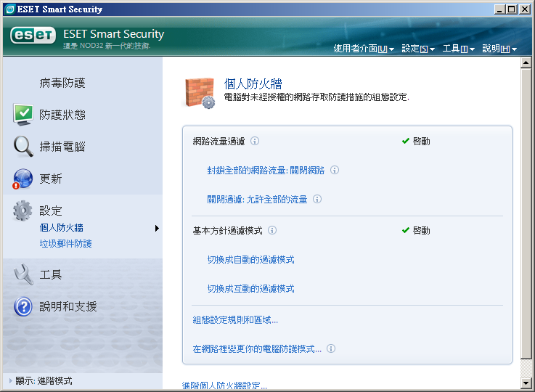The width and height of the screenshot is (535, 392).
Task: Select 工具 label in the sidebar
Action: click(51, 274)
